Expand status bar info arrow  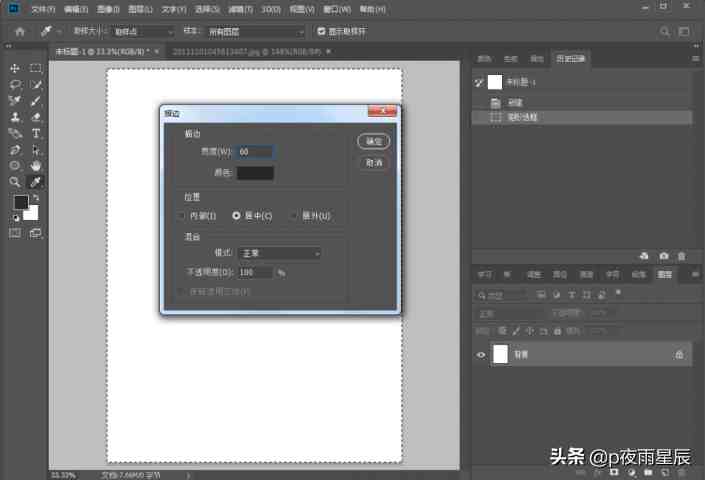[188, 475]
